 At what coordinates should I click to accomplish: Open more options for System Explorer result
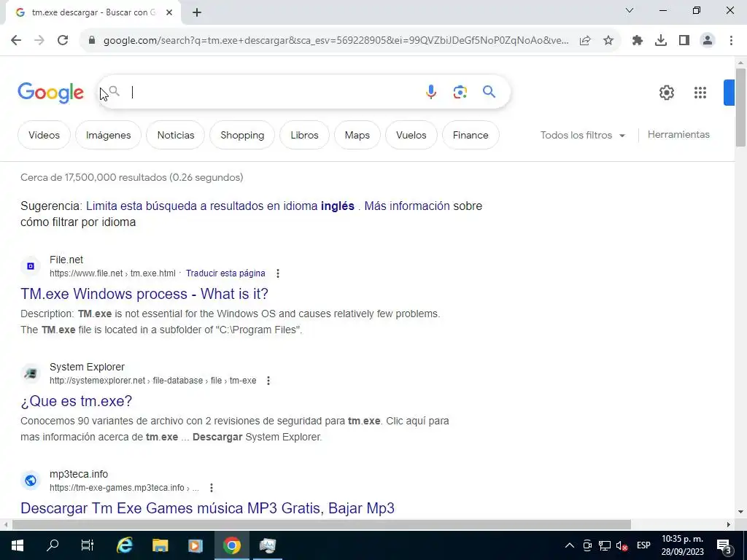(x=268, y=381)
